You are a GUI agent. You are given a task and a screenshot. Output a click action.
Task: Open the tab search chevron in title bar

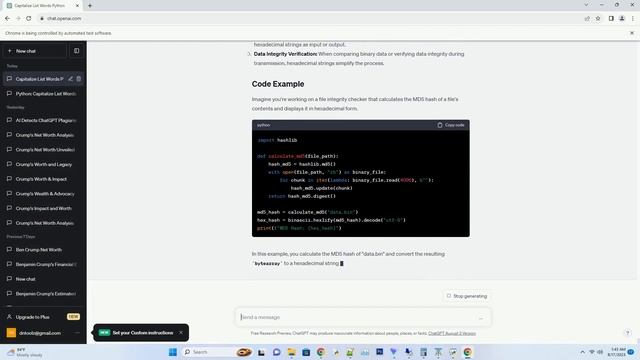586,5
